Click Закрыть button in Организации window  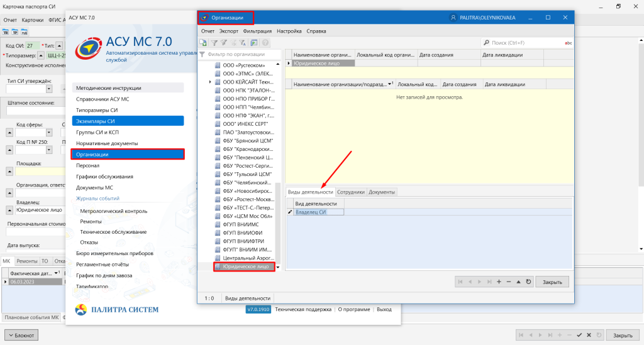pos(552,282)
